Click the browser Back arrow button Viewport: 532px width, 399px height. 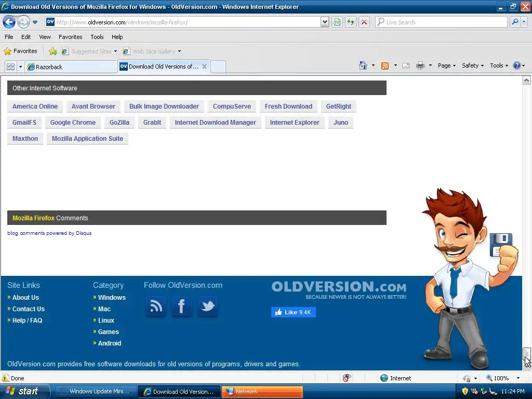9,22
